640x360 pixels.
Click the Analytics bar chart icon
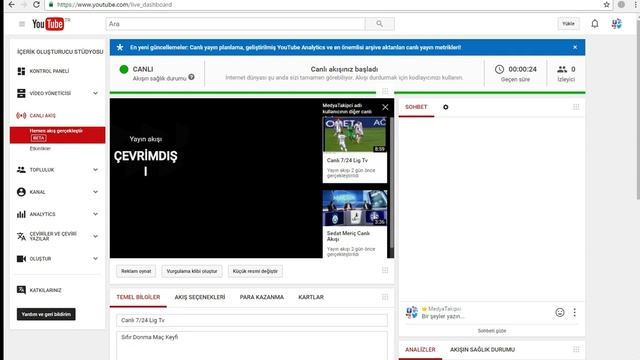pos(21,214)
